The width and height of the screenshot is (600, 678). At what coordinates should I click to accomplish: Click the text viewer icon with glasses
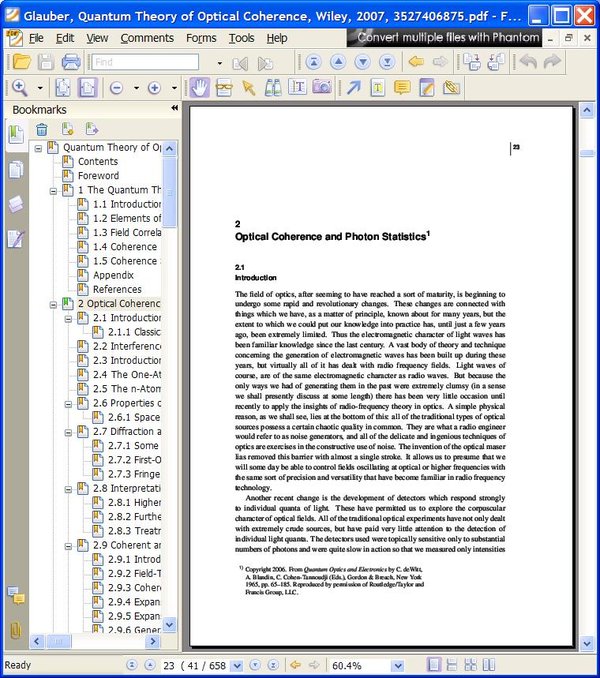(223, 88)
